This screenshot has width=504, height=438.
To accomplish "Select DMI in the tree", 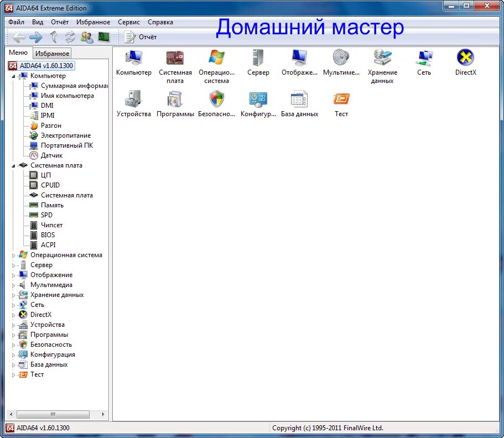I will (x=47, y=106).
